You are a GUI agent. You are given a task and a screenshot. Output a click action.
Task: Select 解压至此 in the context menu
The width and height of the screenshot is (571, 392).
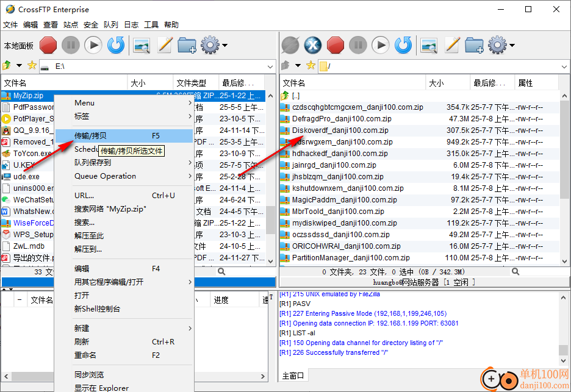[124, 236]
